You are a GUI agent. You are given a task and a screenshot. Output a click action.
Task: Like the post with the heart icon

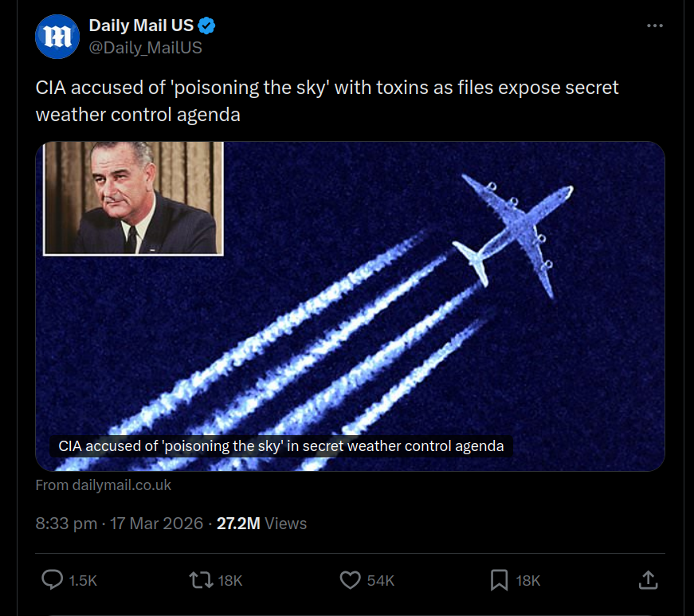[x=351, y=580]
